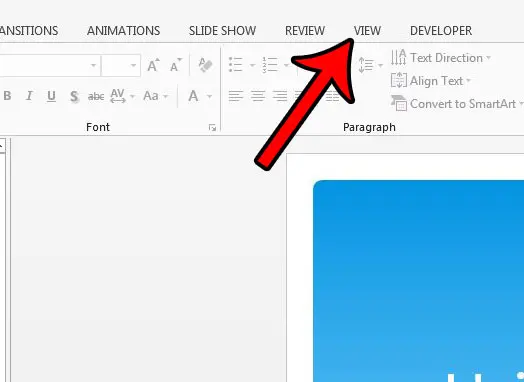Align text left
Image resolution: width=524 pixels, height=382 pixels.
click(x=236, y=96)
